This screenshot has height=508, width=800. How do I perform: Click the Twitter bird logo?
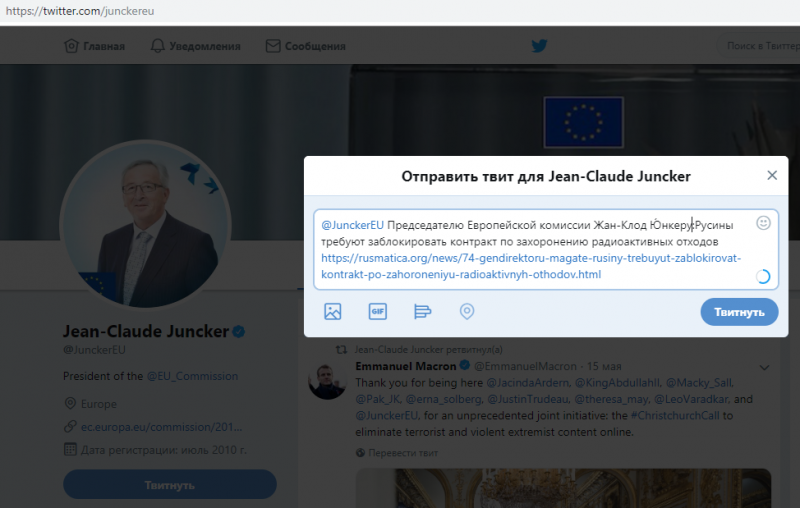coord(539,46)
